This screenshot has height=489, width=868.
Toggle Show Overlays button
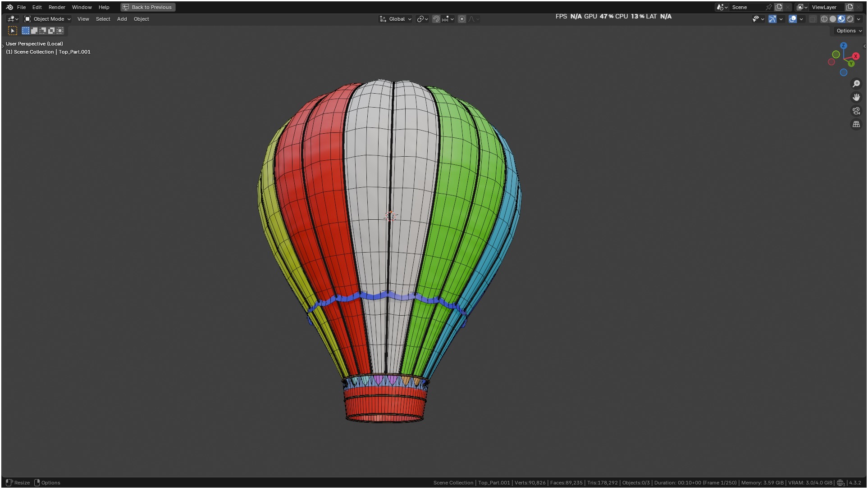pyautogui.click(x=793, y=19)
